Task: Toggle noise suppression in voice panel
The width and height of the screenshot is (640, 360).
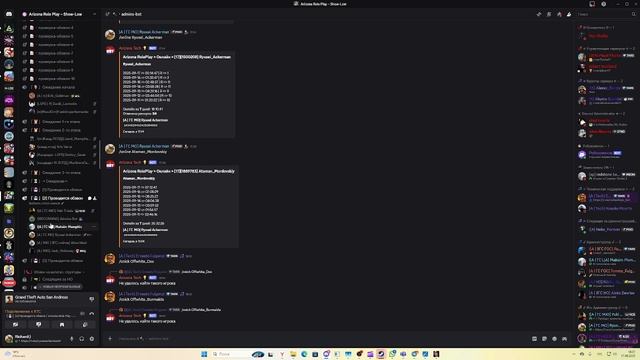Action: coord(82,313)
